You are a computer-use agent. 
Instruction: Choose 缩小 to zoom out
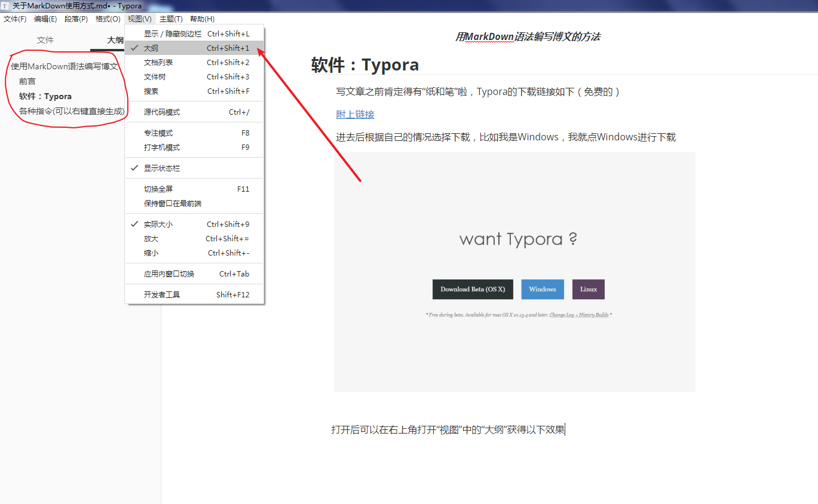[194, 253]
